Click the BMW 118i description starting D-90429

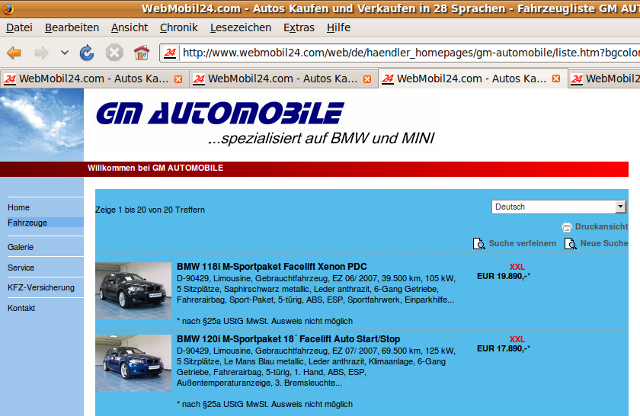tap(316, 289)
